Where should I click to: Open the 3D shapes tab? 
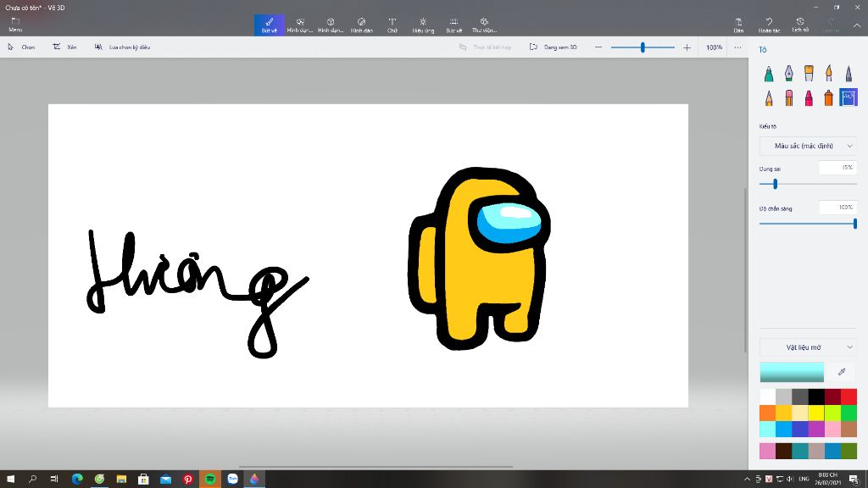pos(331,25)
